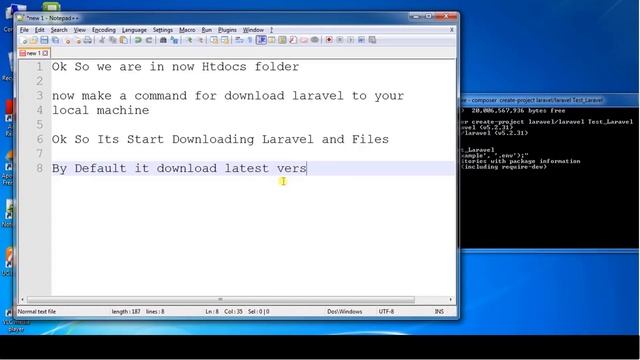Image resolution: width=640 pixels, height=360 pixels.
Task: Click the Save Recorded Macro icon
Action: coord(372,40)
